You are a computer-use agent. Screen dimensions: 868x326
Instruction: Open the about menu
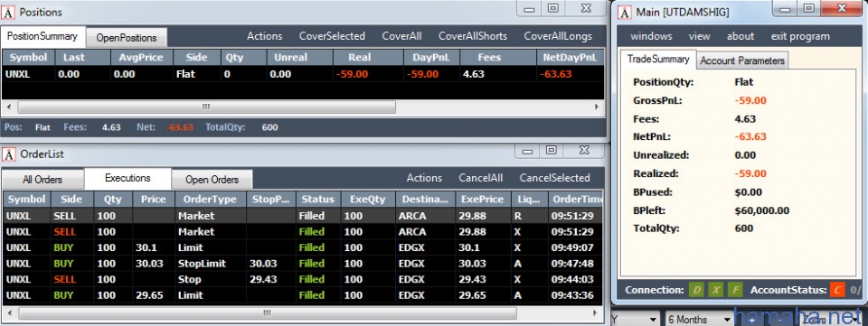coord(741,36)
